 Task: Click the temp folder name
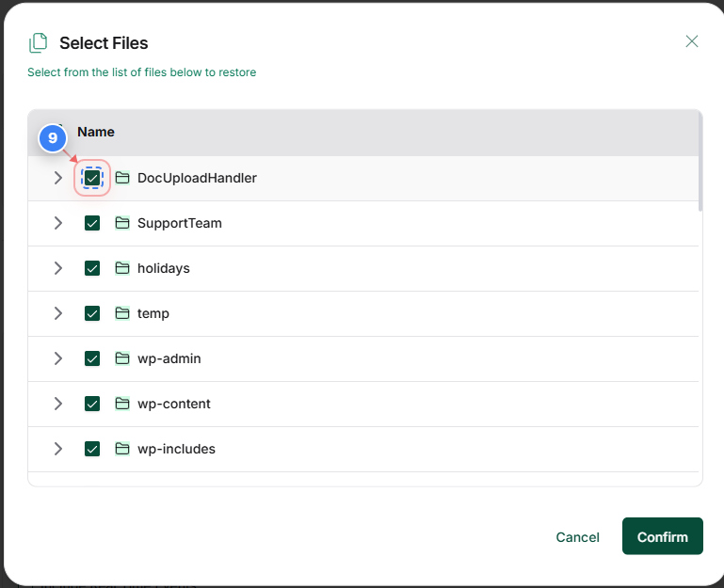coord(153,314)
